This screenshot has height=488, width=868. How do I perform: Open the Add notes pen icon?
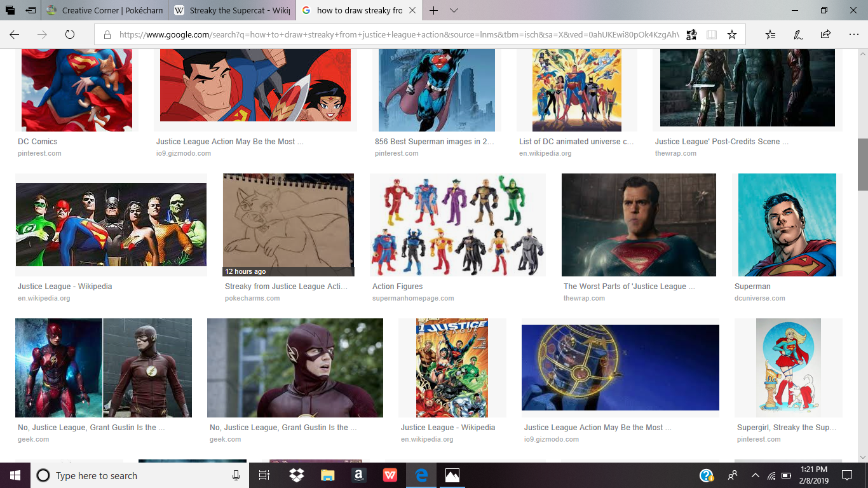pos(798,35)
